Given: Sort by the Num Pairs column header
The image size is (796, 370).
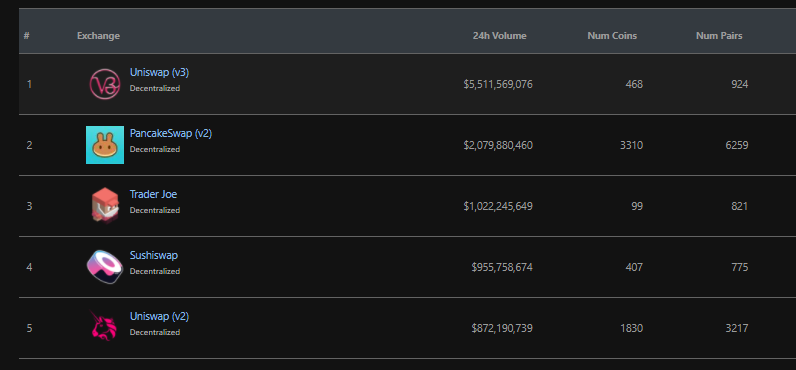Looking at the screenshot, I should click(719, 36).
